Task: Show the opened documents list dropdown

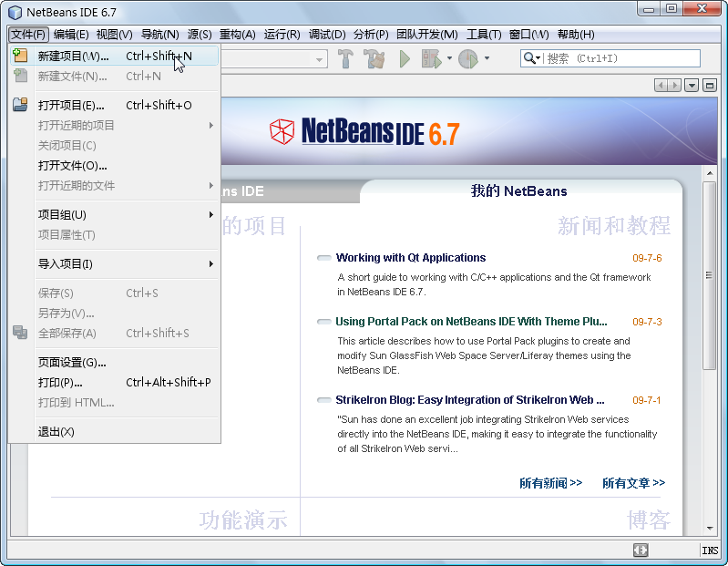Action: point(692,85)
